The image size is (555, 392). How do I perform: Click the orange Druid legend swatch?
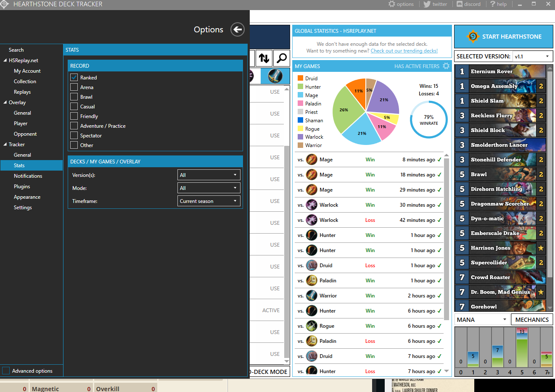300,78
